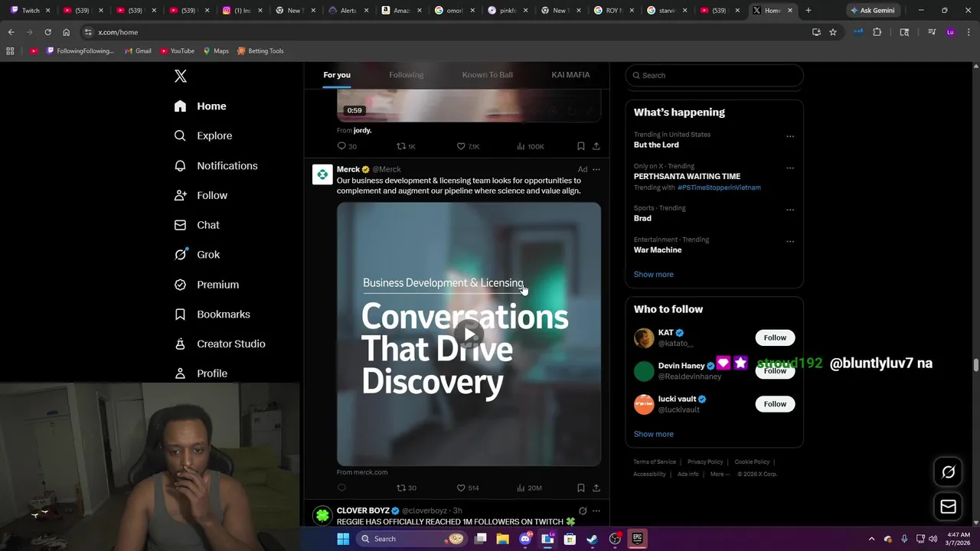
Task: Switch to the Known To Ball tab
Action: tap(487, 75)
